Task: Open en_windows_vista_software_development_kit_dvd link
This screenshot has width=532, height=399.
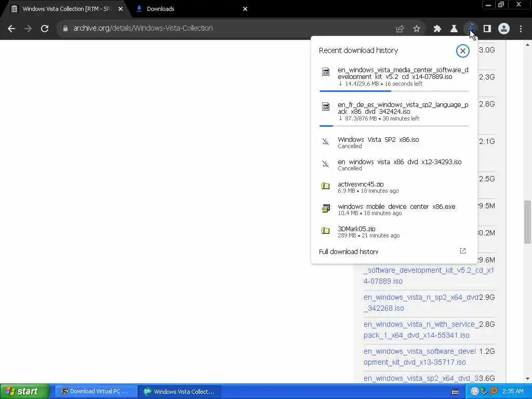Action: (x=419, y=356)
